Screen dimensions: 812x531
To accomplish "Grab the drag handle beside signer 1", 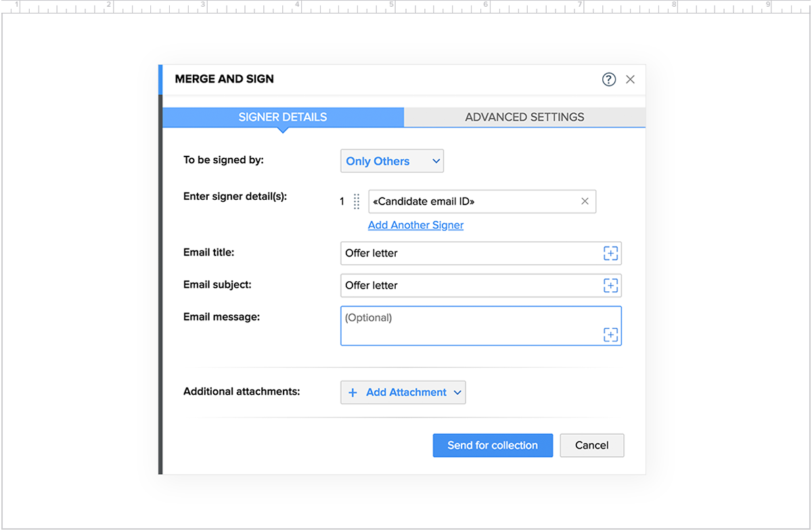I will (357, 202).
